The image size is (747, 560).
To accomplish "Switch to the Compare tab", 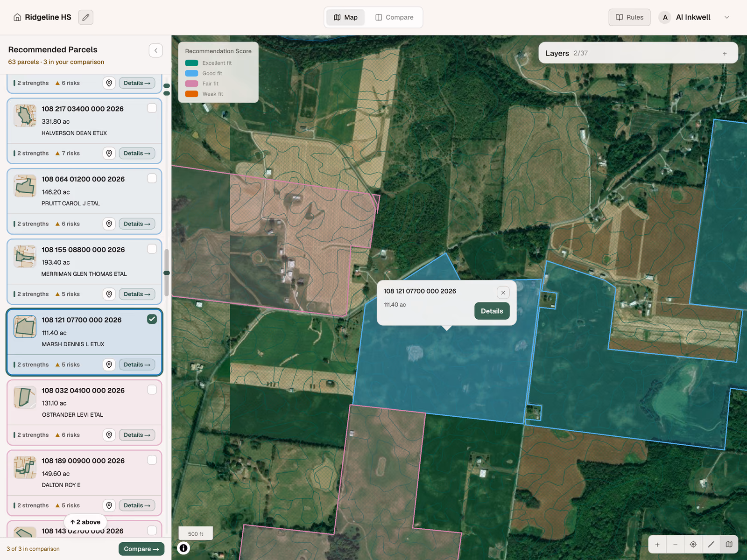I will coord(395,17).
